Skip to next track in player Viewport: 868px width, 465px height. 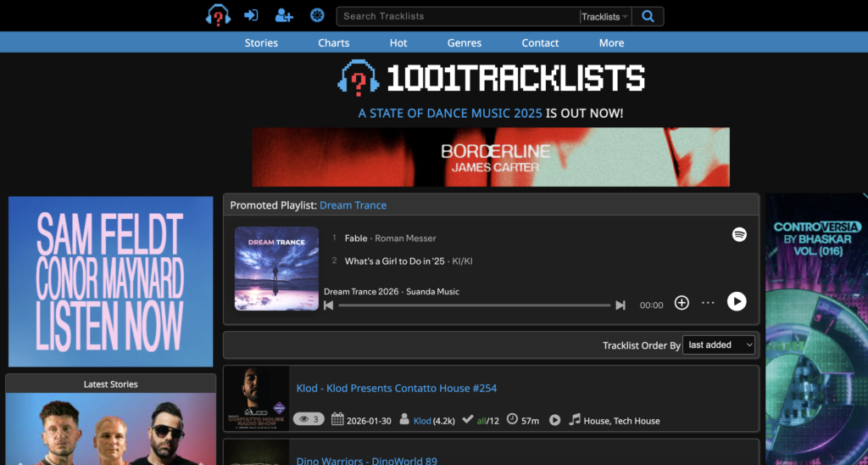tap(620, 305)
